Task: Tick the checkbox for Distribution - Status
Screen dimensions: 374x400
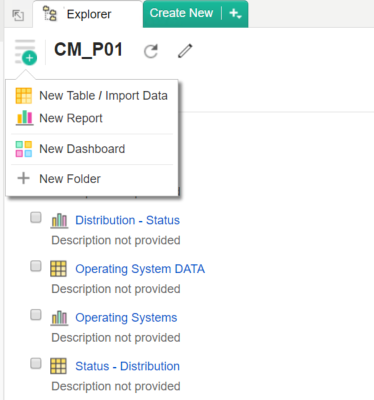Action: [x=36, y=218]
